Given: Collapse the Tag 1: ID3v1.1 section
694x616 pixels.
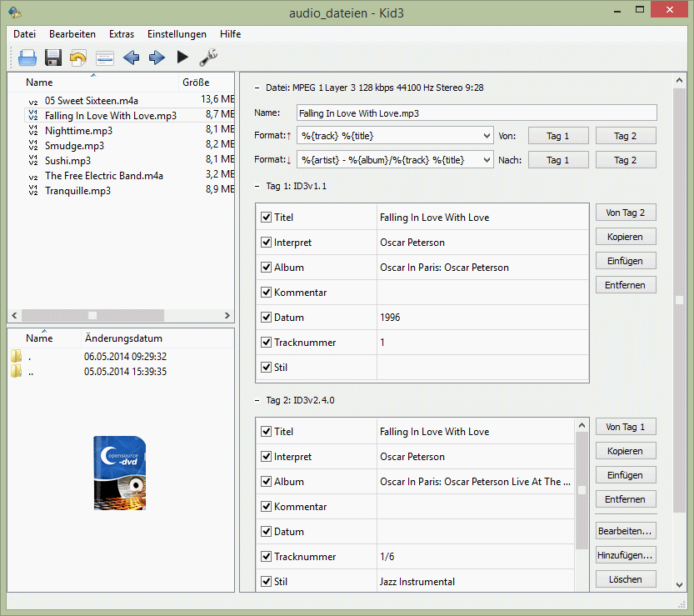Looking at the screenshot, I should pyautogui.click(x=257, y=186).
